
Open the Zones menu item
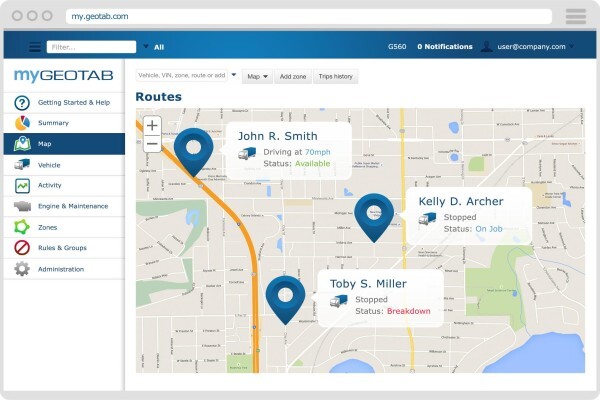click(x=64, y=227)
